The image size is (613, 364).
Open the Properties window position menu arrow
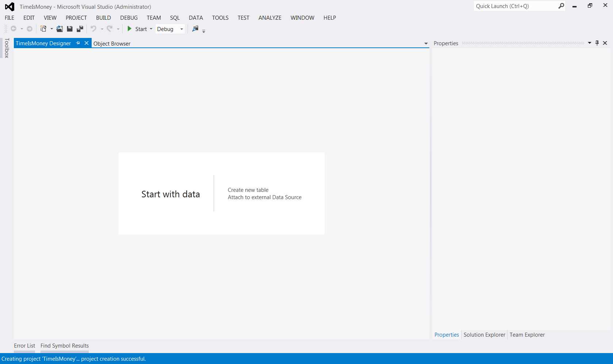pyautogui.click(x=589, y=43)
